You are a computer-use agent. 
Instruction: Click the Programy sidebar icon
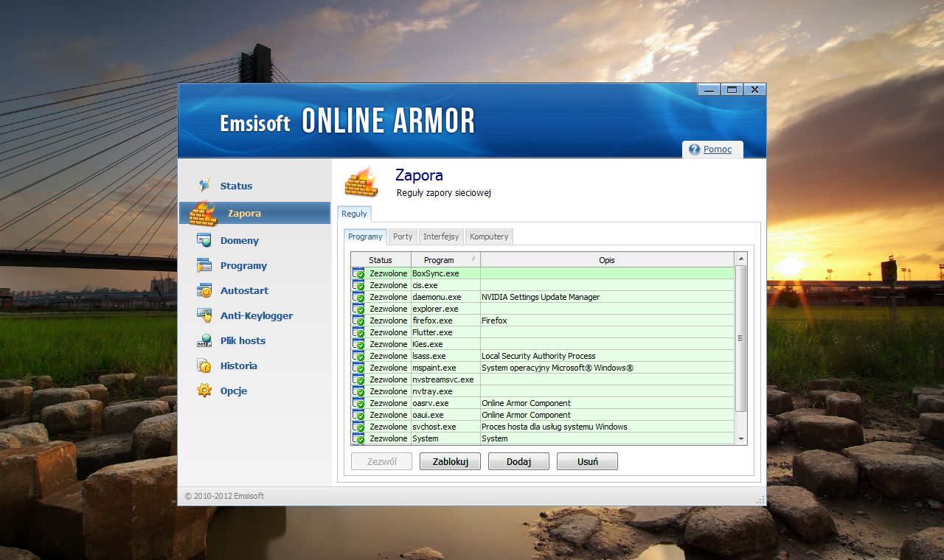click(204, 265)
